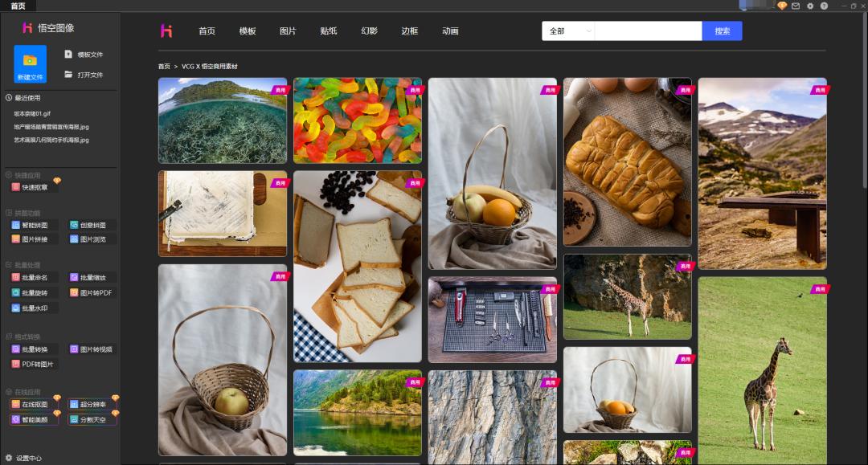
Task: Open 图片转PDF converter
Action: (92, 292)
